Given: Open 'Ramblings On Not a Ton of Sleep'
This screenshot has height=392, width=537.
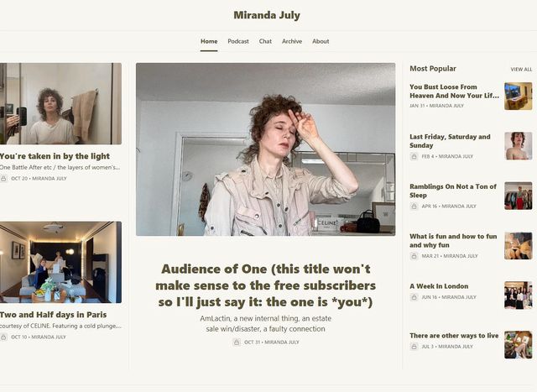Looking at the screenshot, I should [453, 191].
